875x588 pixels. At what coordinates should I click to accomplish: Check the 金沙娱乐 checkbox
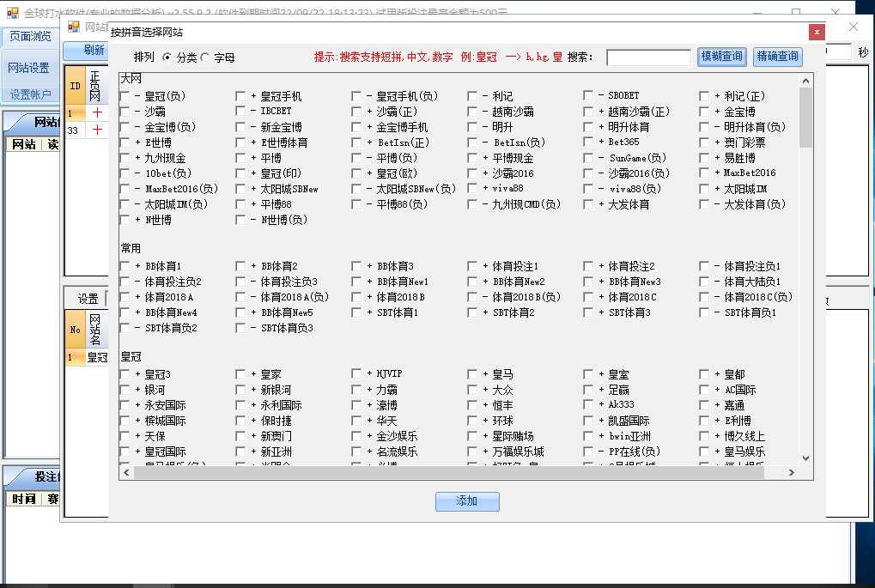[356, 436]
